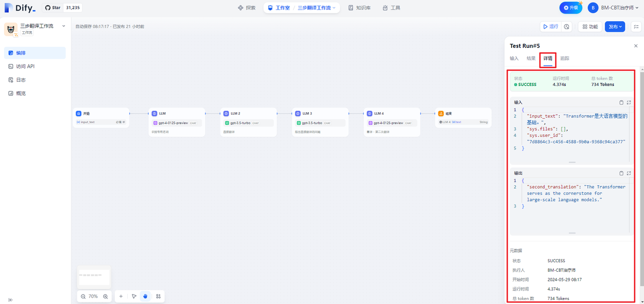Click gpt-3.5-turbo model in LLM 2

249,123
